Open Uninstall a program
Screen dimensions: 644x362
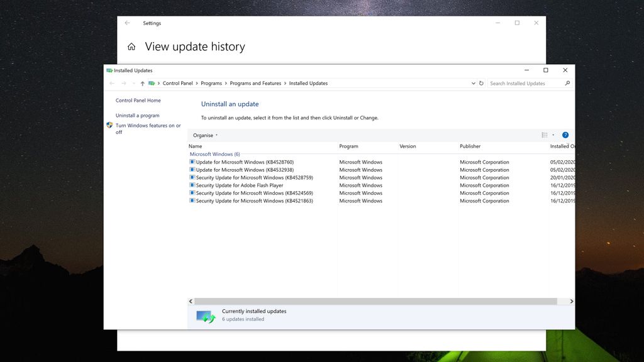pyautogui.click(x=137, y=115)
